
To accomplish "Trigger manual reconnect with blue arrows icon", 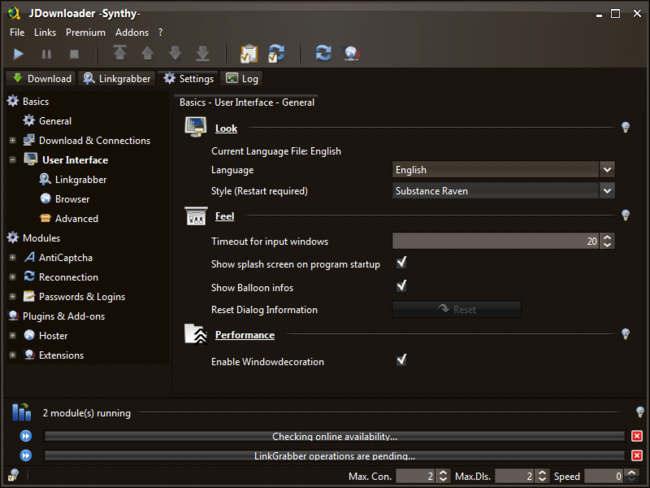I will (x=323, y=53).
